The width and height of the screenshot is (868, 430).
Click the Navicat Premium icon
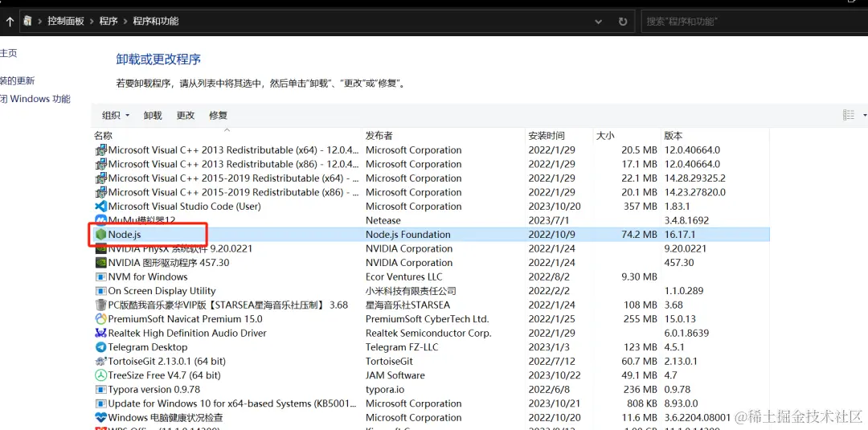(100, 319)
